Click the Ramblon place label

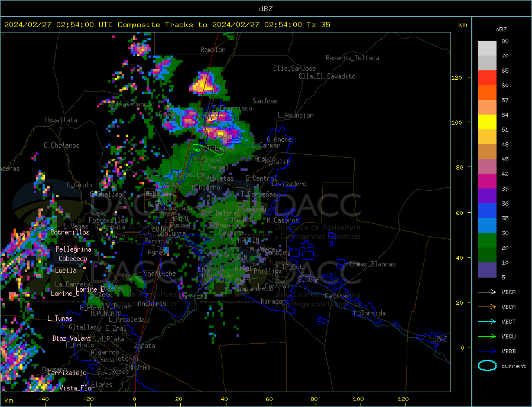point(213,50)
